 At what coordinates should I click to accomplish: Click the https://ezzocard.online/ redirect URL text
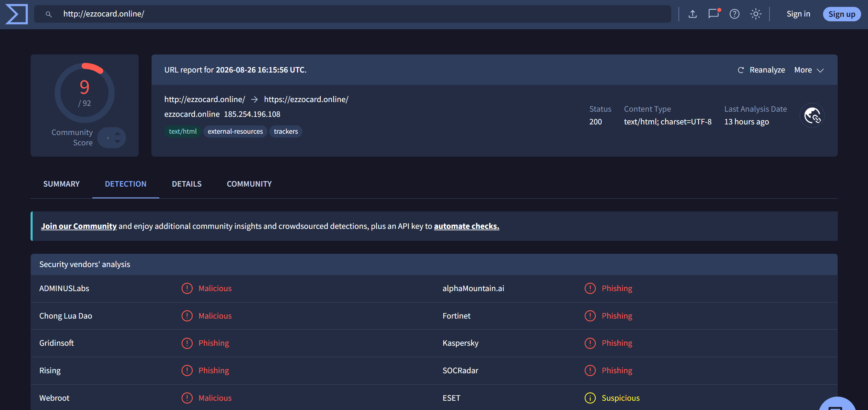pos(306,99)
